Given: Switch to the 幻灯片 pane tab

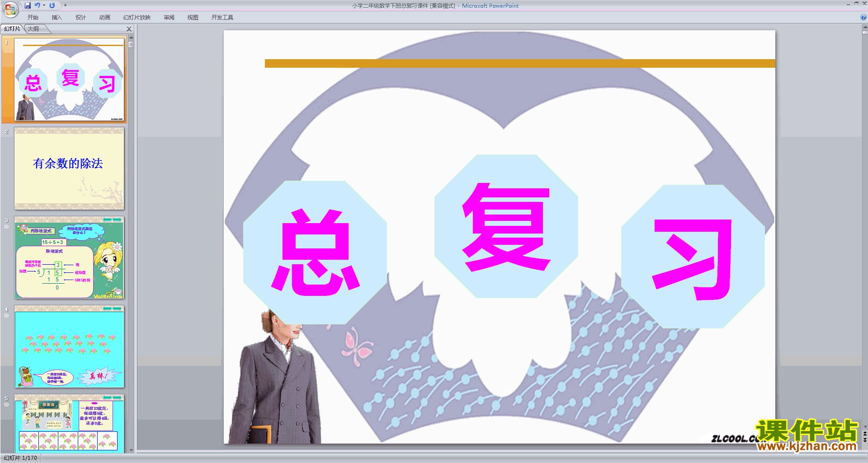Looking at the screenshot, I should point(12,29).
